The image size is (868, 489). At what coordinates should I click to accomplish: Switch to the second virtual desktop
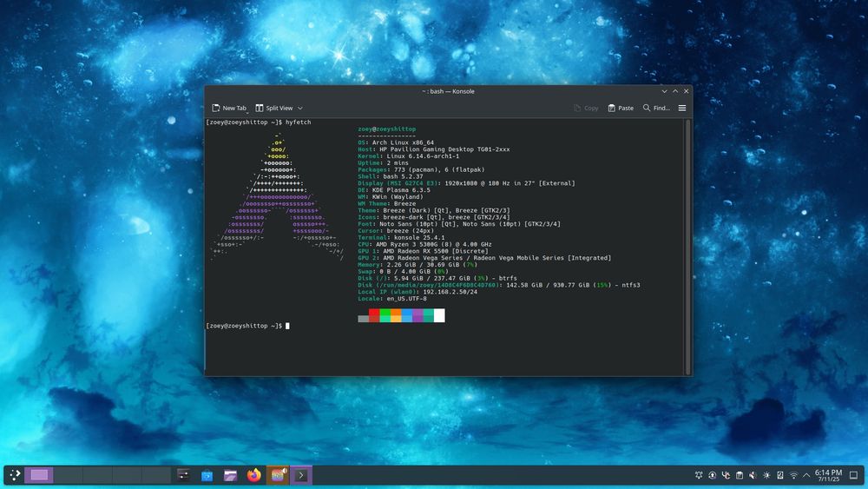tap(68, 474)
